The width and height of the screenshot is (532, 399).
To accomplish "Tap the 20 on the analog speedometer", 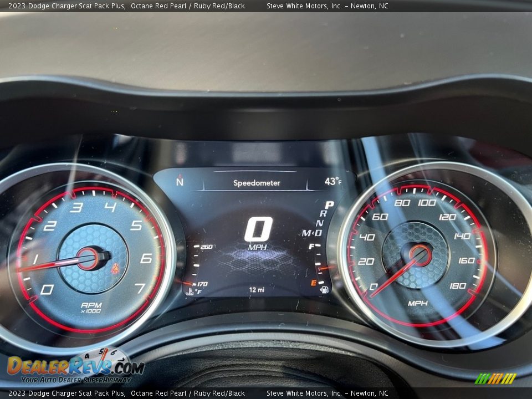I will [x=366, y=261].
